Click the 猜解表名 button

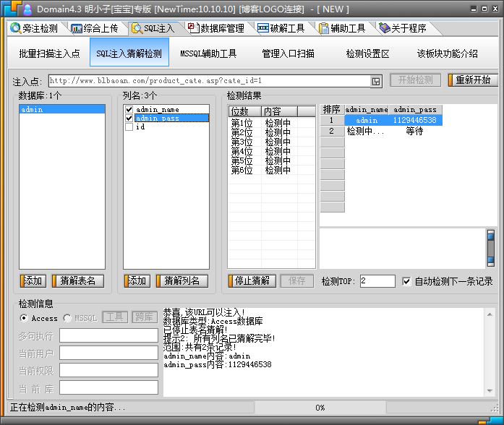(x=78, y=280)
